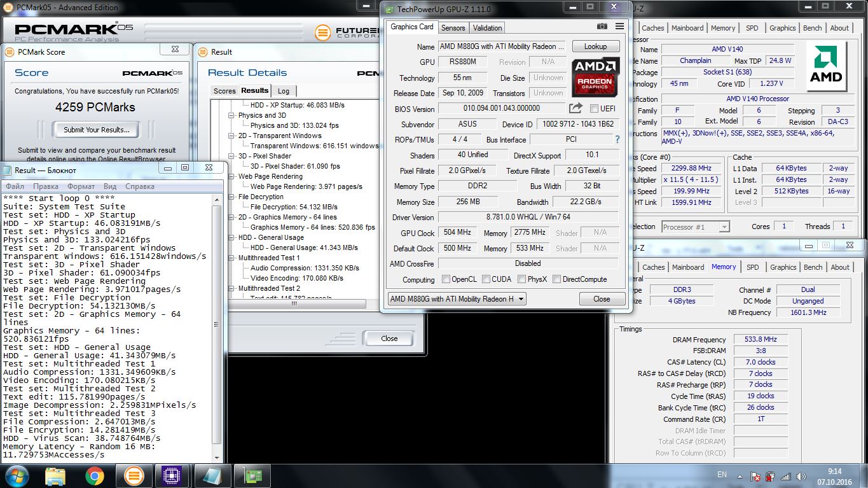The width and height of the screenshot is (868, 488).
Task: Tick the UEFI checkbox
Action: (595, 108)
